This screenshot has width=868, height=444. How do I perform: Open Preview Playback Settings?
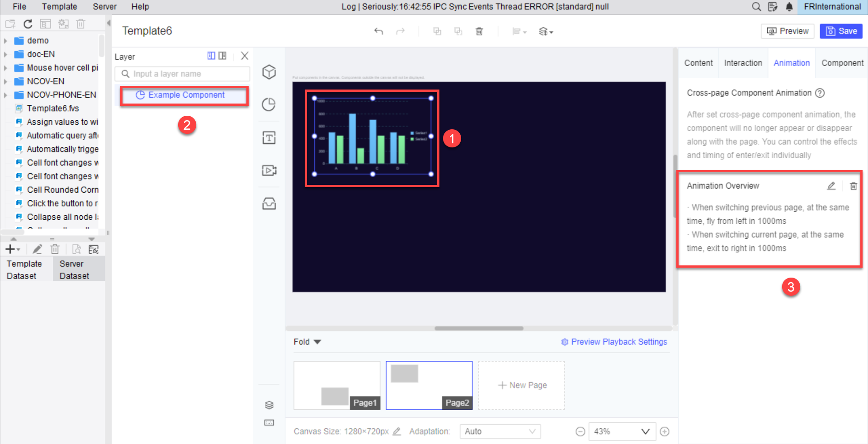(614, 342)
